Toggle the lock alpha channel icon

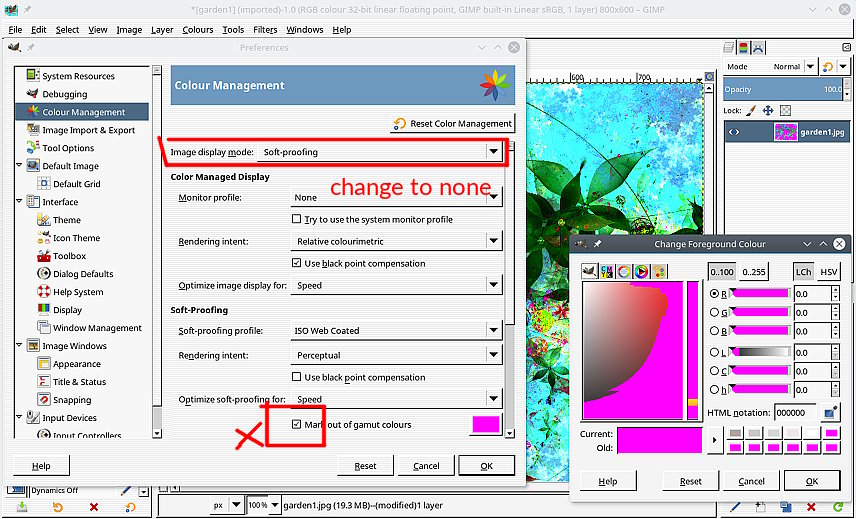785,110
